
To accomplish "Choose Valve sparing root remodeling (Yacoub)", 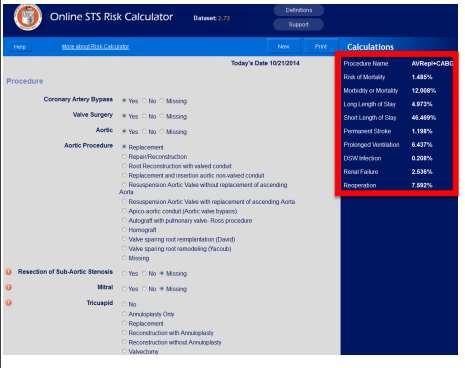I will pyautogui.click(x=124, y=248).
